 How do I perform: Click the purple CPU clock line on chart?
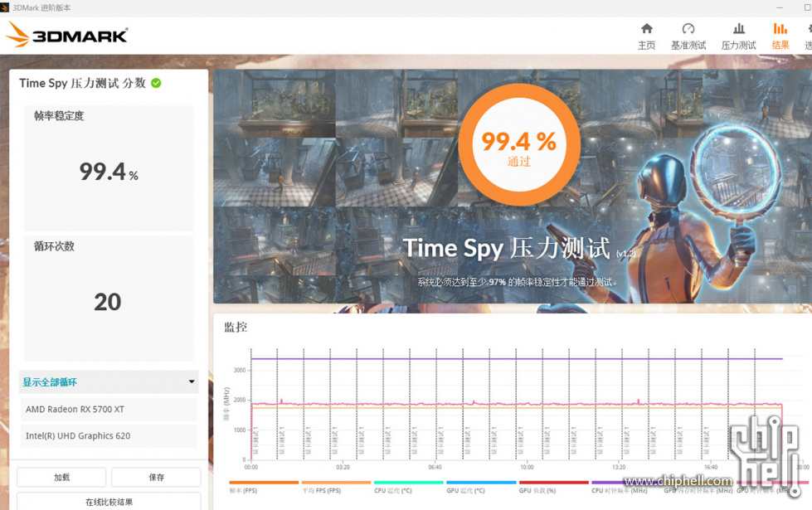pyautogui.click(x=518, y=359)
